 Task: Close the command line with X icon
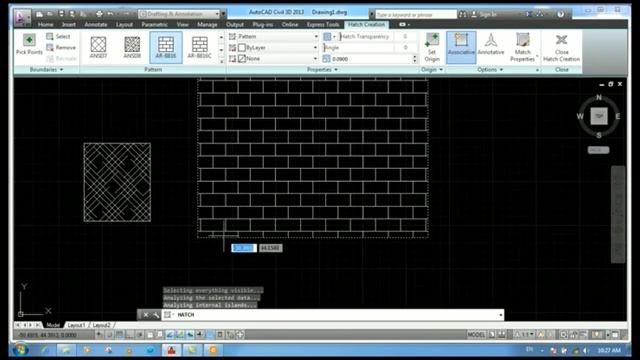(x=146, y=315)
